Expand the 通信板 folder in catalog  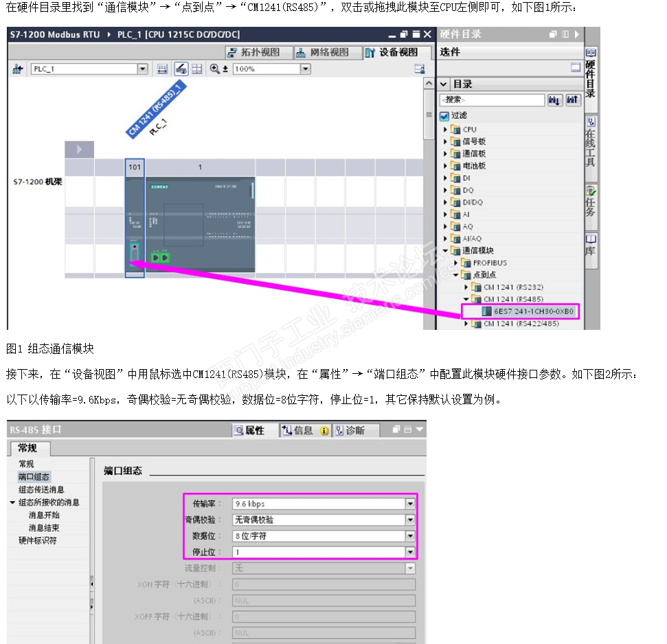coord(445,154)
